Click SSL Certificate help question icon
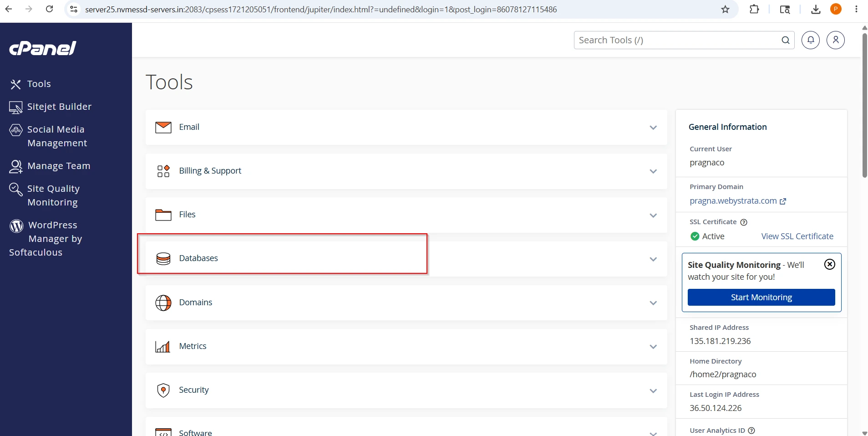 click(744, 222)
